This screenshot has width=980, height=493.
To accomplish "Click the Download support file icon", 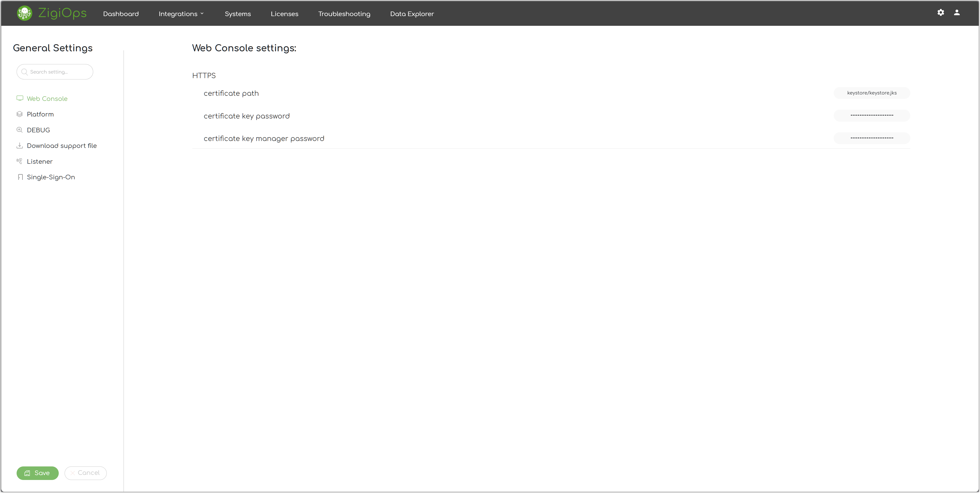I will pos(20,145).
